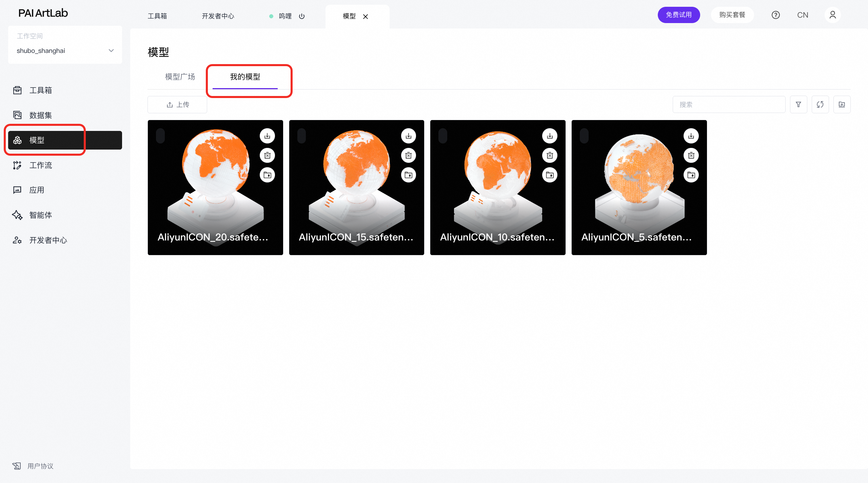Image resolution: width=868 pixels, height=483 pixels.
Task: Open 数据集 in the sidebar
Action: (x=41, y=115)
